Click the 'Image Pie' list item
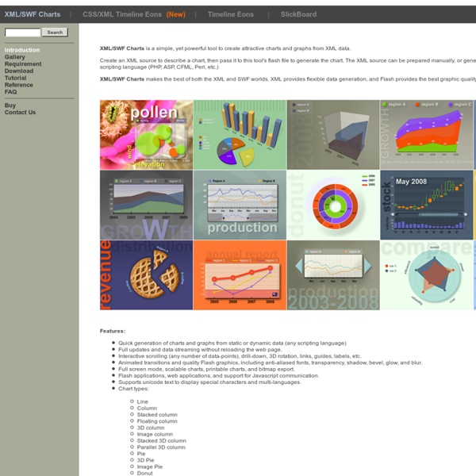Viewport: 476px width, 476px height. click(150, 466)
